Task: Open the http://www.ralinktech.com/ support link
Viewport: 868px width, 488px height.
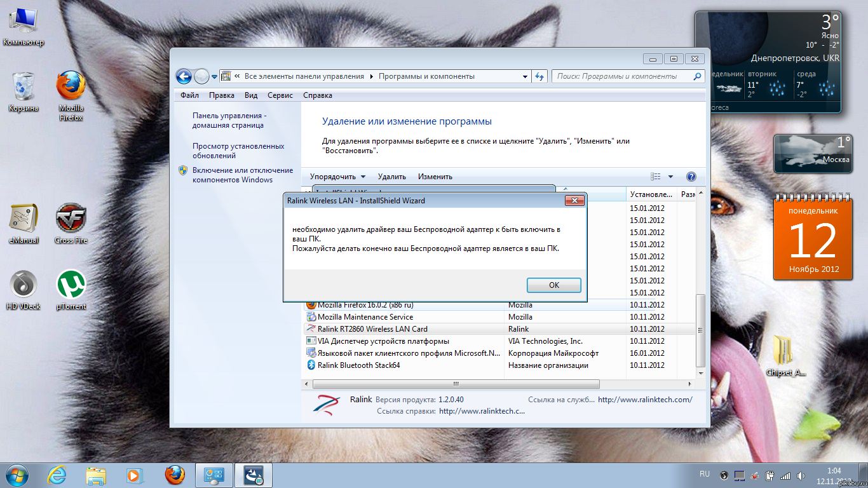Action: pyautogui.click(x=645, y=400)
